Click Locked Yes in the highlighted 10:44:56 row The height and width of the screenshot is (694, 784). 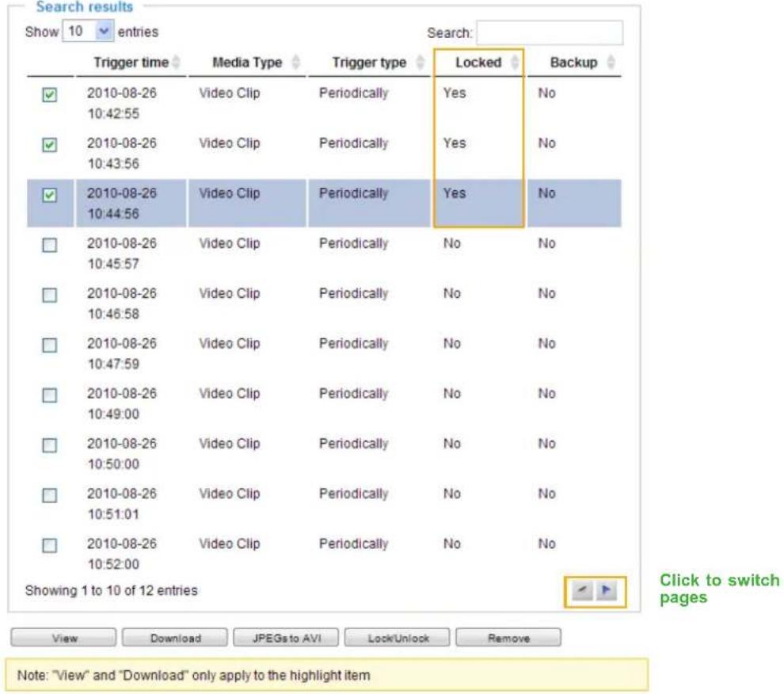(x=455, y=193)
